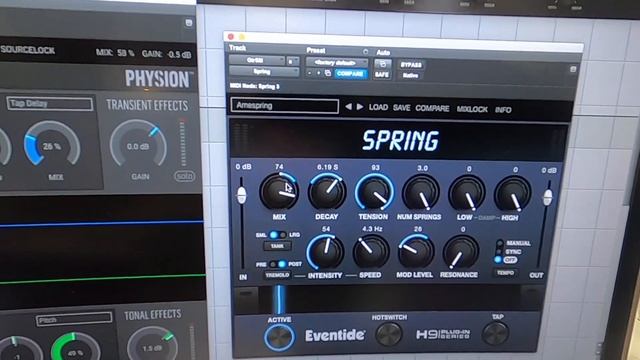640x360 pixels.
Task: Open the Spring plugin selector dropdown
Action: [264, 72]
